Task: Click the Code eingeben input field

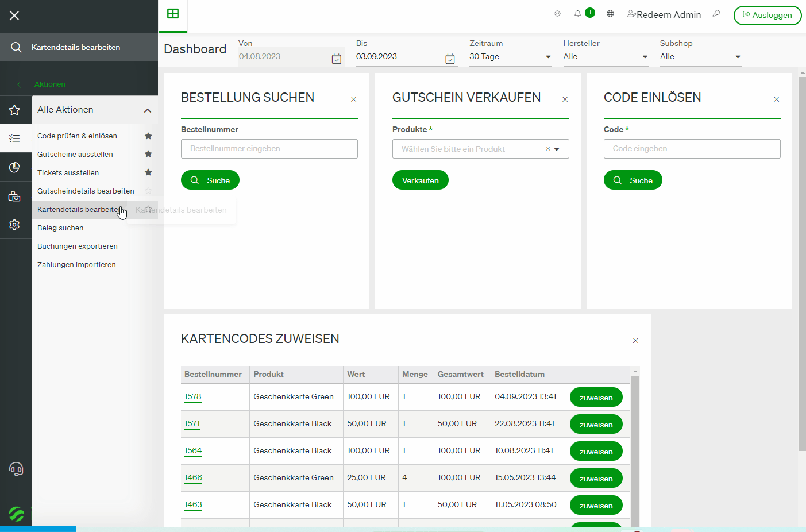Action: coord(692,149)
